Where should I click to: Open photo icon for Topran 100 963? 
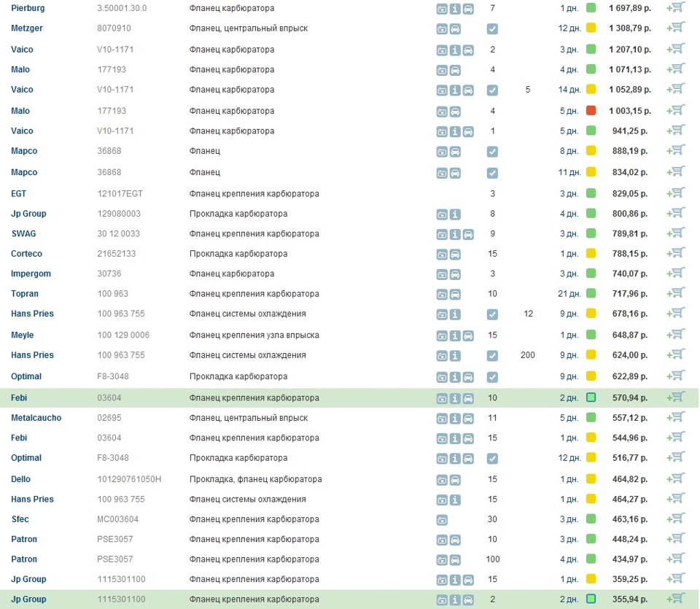point(442,294)
